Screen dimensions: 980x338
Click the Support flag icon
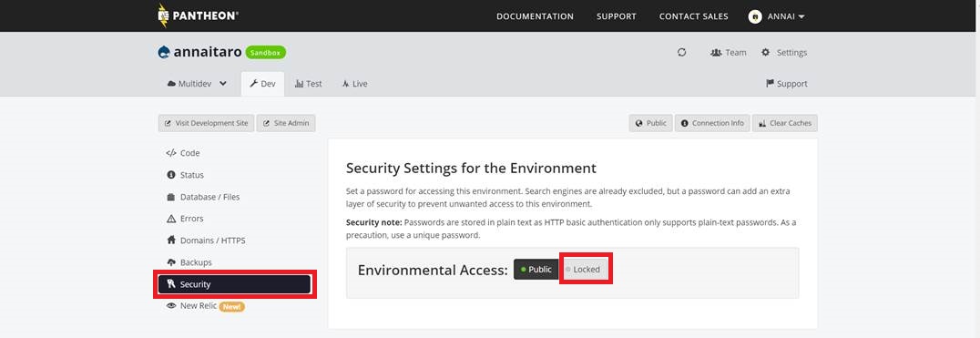[x=770, y=84]
